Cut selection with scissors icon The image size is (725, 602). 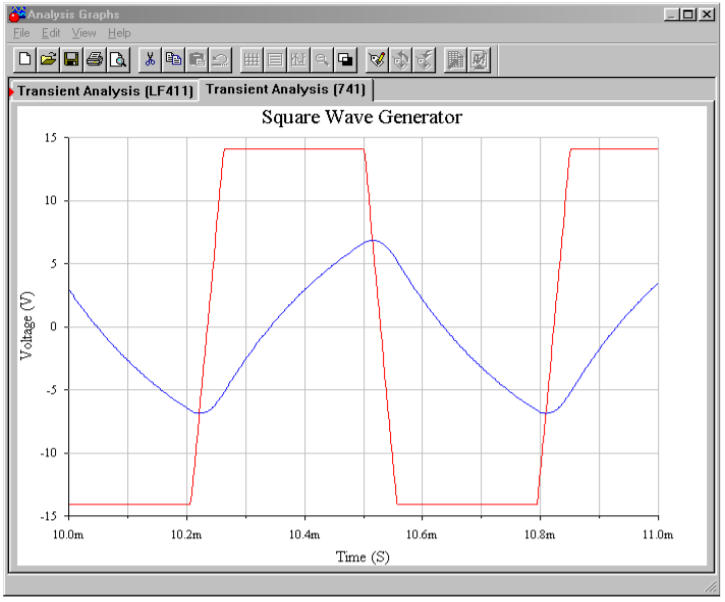(150, 60)
